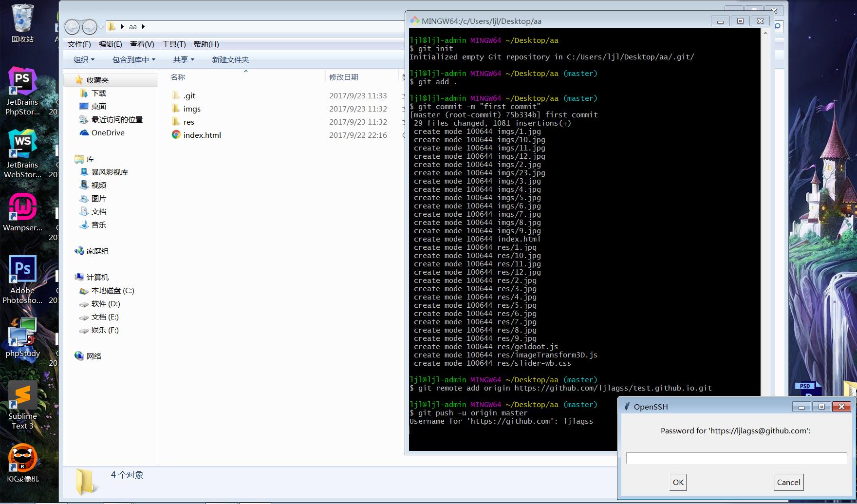
Task: Click 2017/9/23 11:33 date of .git
Action: (x=358, y=95)
